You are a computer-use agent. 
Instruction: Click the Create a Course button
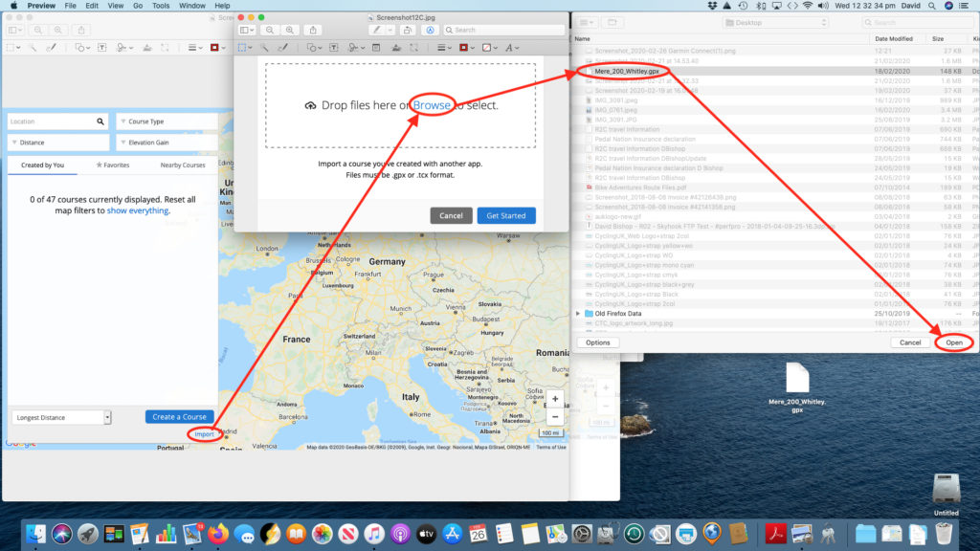click(x=179, y=417)
